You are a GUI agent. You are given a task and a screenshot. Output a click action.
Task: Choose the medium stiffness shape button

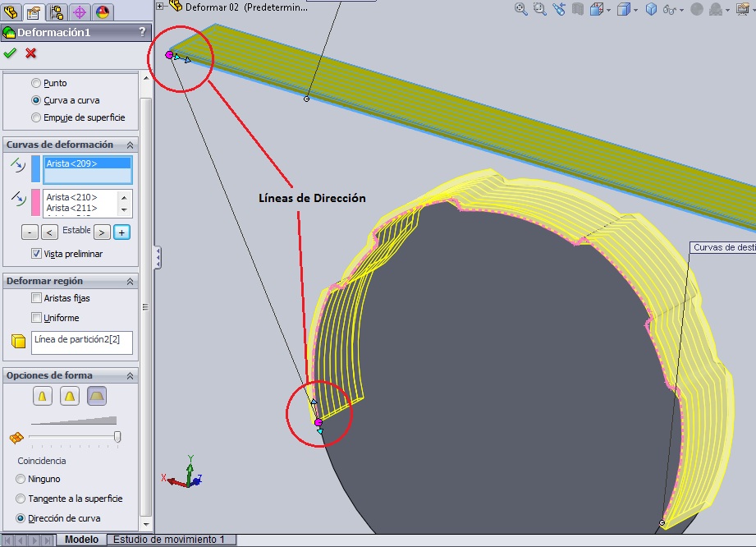point(70,396)
